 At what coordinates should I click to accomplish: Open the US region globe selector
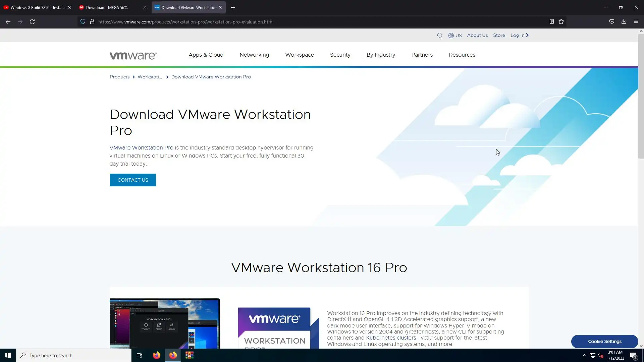[x=455, y=36]
